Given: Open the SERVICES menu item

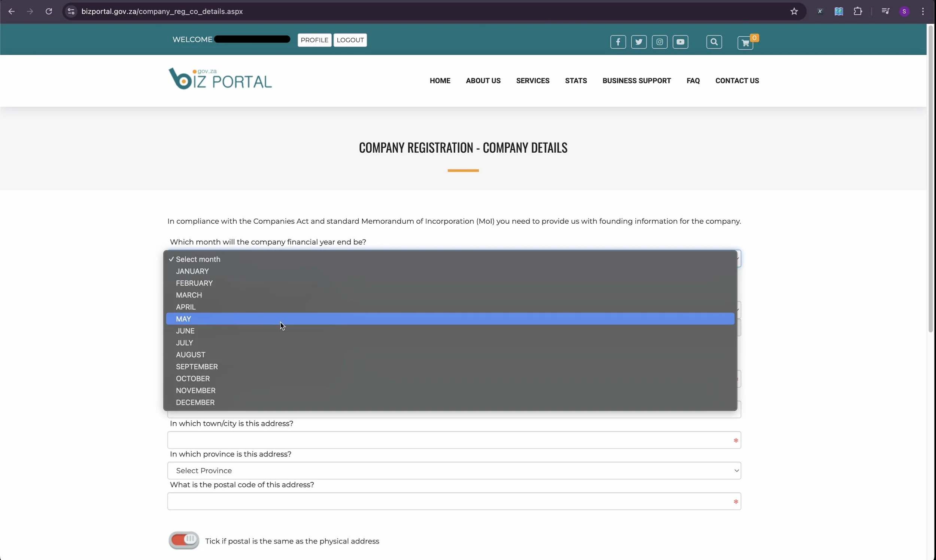Looking at the screenshot, I should coord(532,81).
